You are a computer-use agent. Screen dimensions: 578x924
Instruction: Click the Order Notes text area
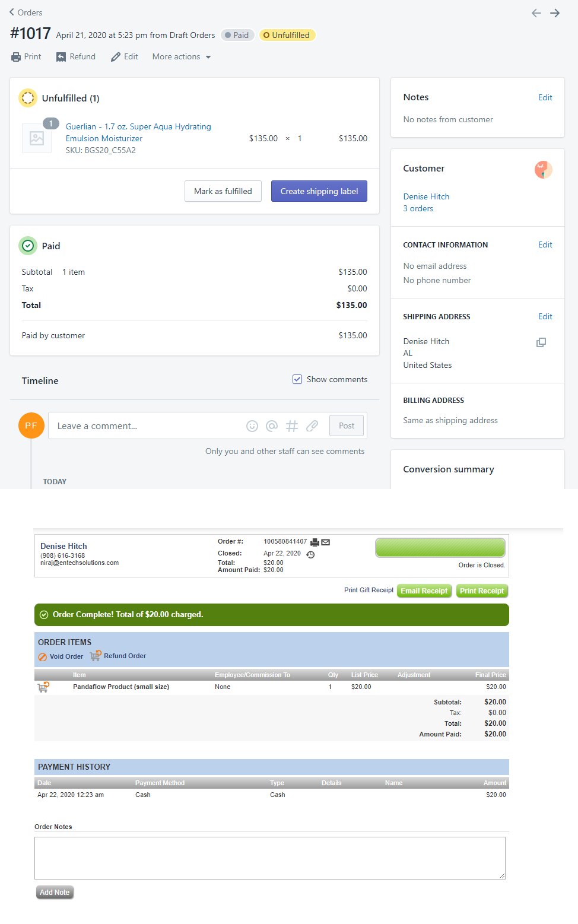pyautogui.click(x=270, y=858)
